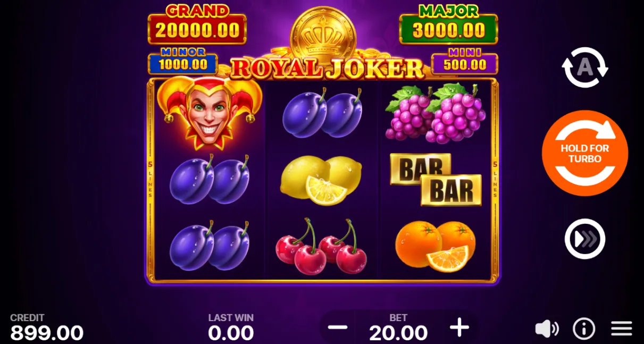Select the Mini 500.00 jackpot label
Screen dimensions: 644x344
[x=464, y=61]
